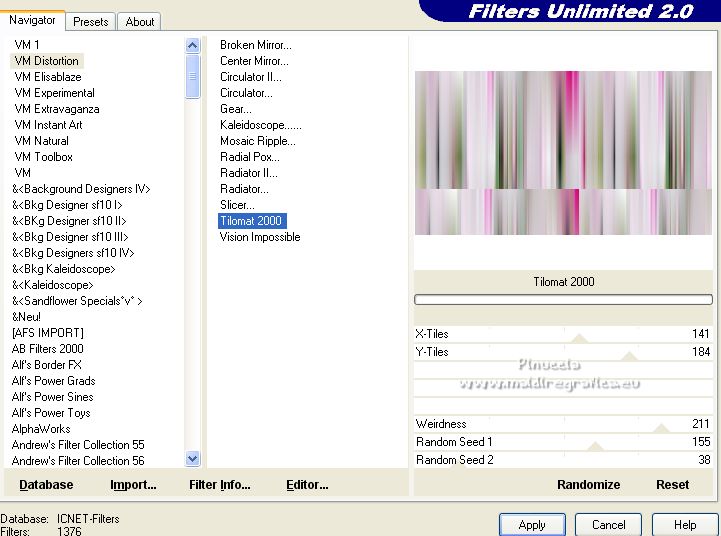Select Alf's Power Toys category
This screenshot has height=536, width=721.
pyautogui.click(x=51, y=413)
